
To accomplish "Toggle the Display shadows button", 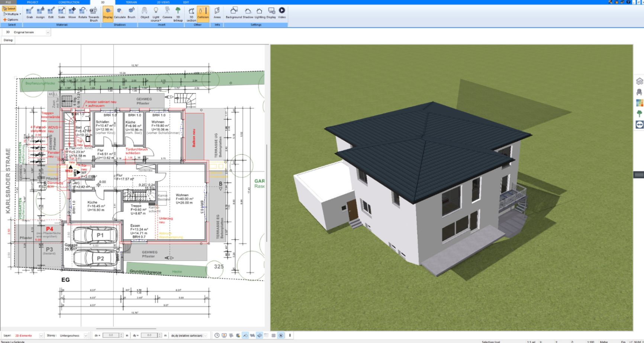I will [108, 13].
